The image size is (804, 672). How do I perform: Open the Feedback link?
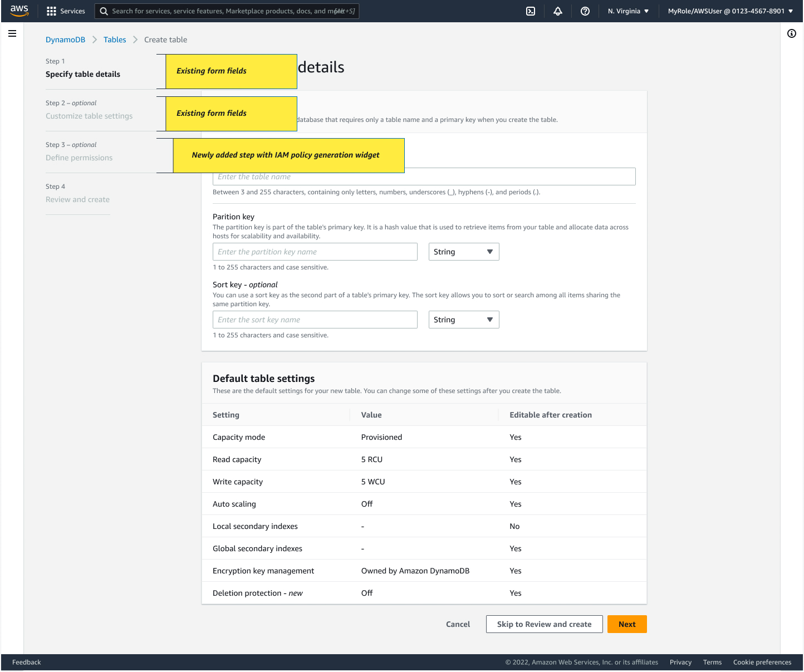(26, 662)
